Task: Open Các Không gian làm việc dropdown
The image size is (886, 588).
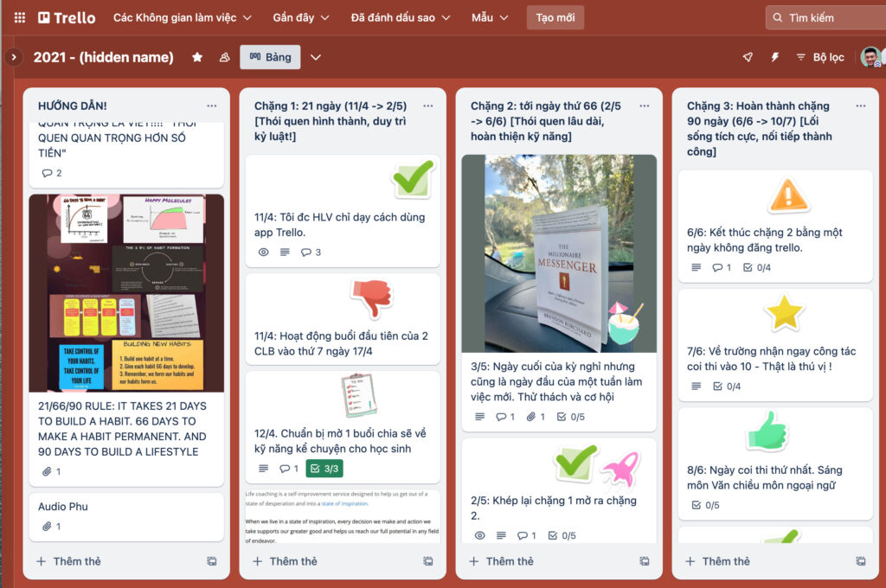Action: pos(182,17)
